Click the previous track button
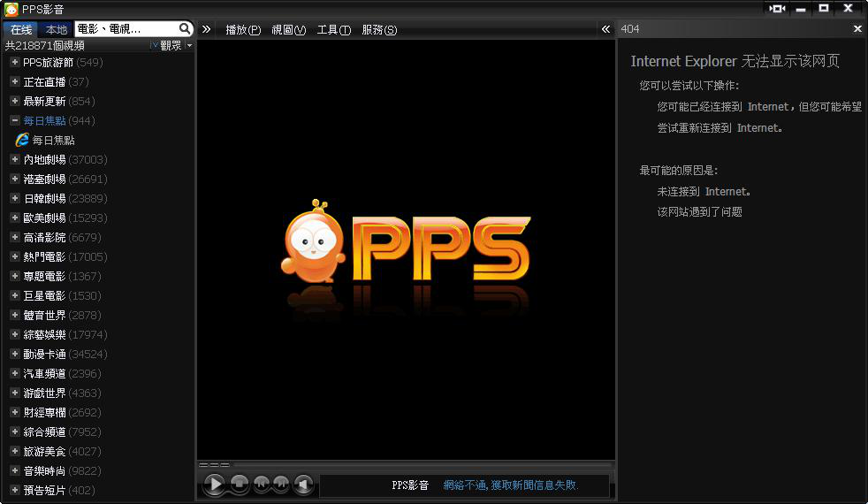Image resolution: width=868 pixels, height=504 pixels. 262,484
